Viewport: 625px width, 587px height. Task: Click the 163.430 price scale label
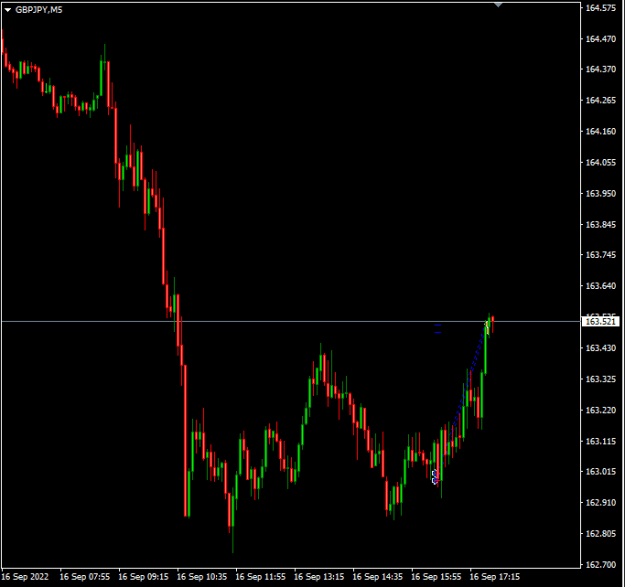pyautogui.click(x=600, y=348)
